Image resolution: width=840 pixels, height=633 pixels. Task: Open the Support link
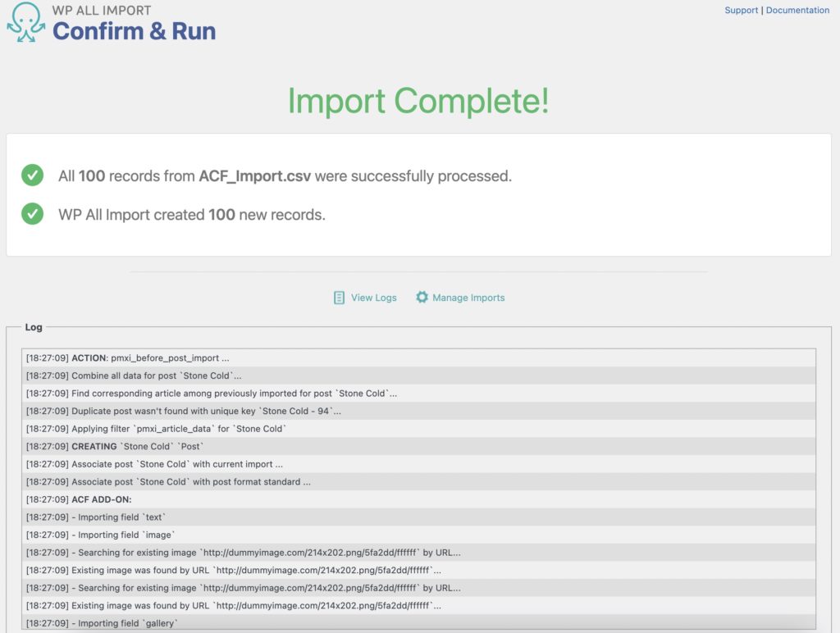[x=741, y=10]
